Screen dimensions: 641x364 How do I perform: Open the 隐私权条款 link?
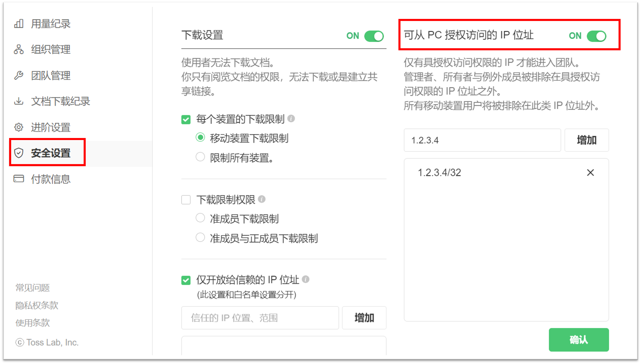[37, 305]
